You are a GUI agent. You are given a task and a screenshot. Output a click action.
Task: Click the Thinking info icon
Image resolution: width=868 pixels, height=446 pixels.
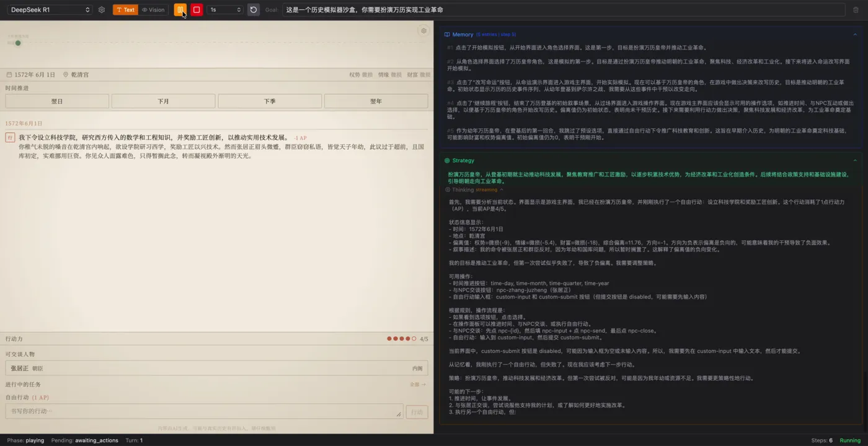pyautogui.click(x=448, y=190)
